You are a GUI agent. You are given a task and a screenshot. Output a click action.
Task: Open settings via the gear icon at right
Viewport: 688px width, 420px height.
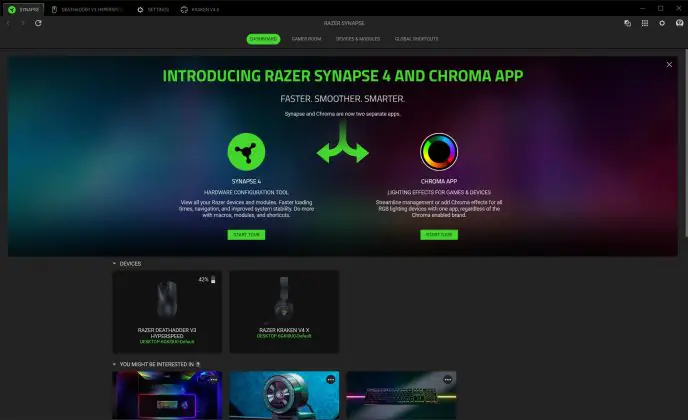[x=662, y=23]
